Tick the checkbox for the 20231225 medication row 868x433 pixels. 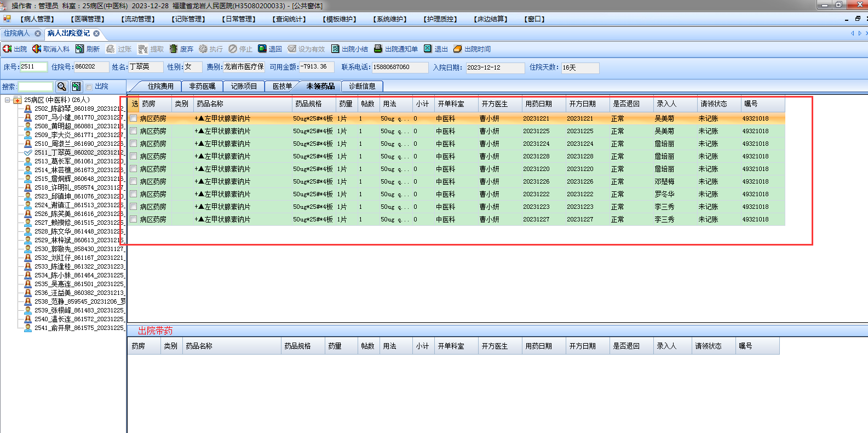[134, 131]
